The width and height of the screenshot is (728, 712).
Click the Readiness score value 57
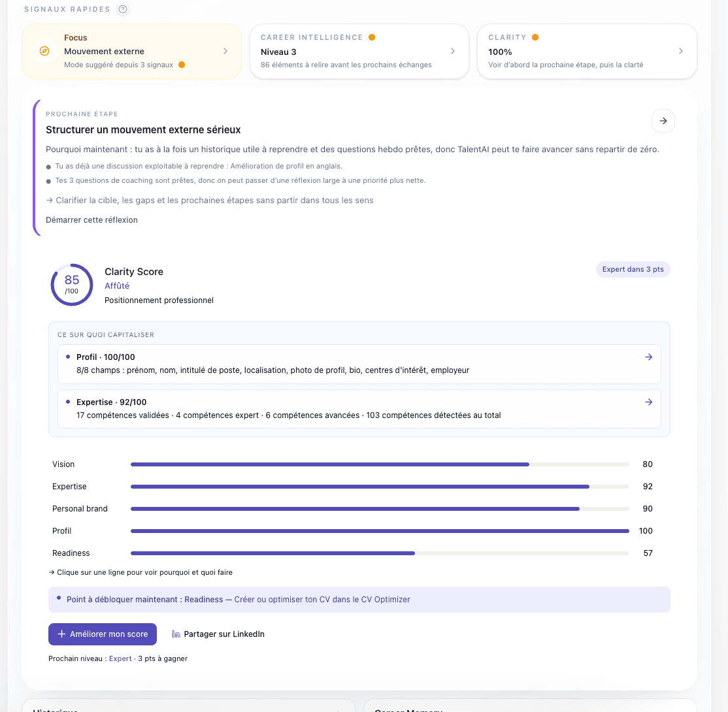648,553
